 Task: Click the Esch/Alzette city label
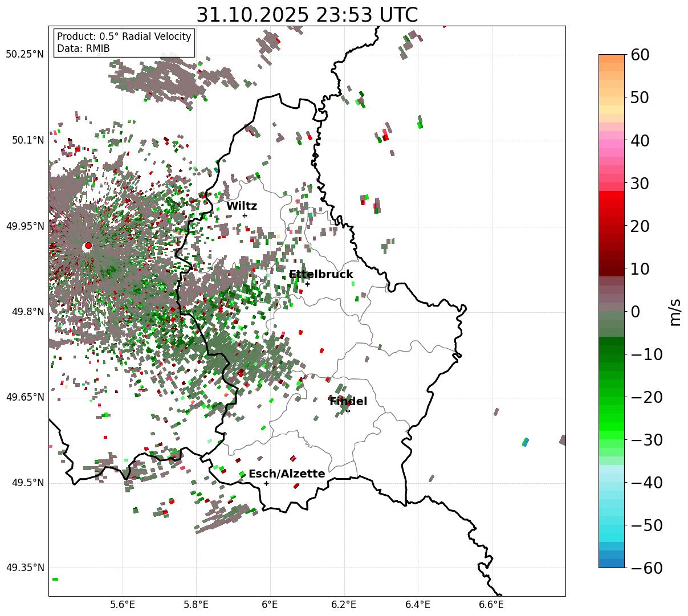coord(287,474)
